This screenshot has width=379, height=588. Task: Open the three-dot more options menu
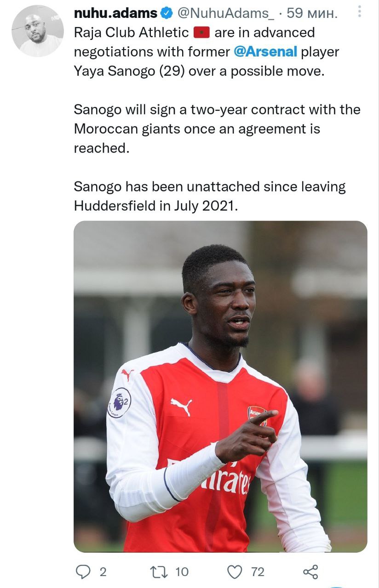tap(359, 11)
